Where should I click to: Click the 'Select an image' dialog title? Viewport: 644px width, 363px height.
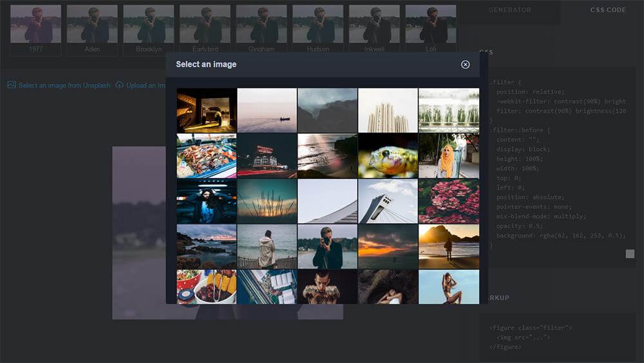[206, 64]
